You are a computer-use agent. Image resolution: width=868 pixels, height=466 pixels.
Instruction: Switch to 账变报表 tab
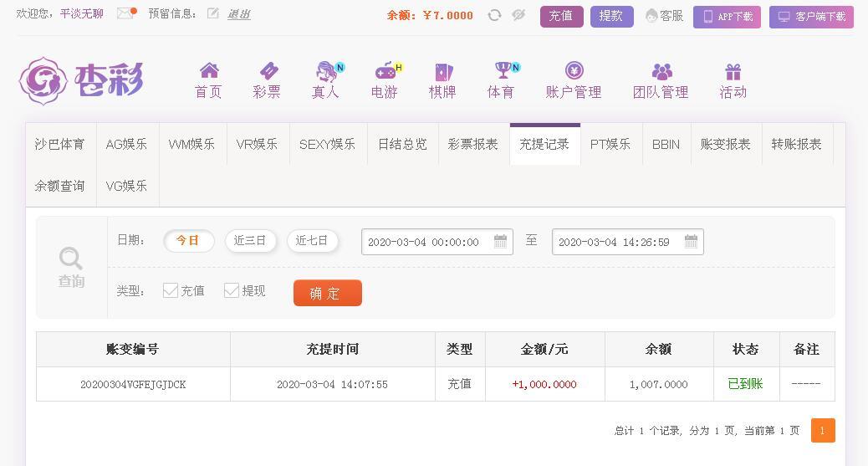726,144
